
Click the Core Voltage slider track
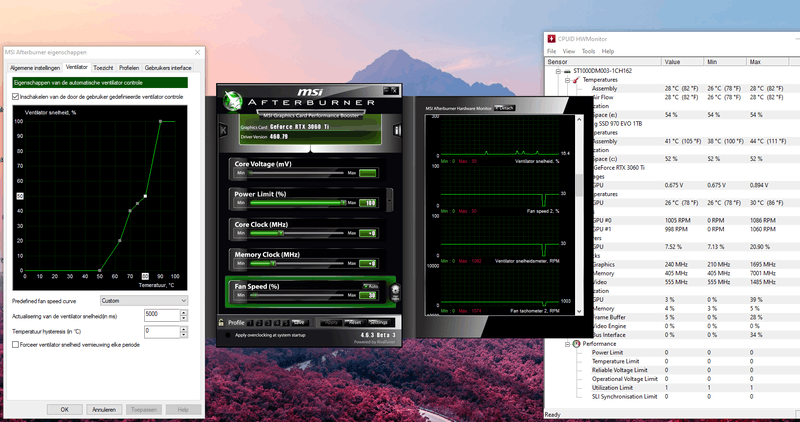[x=296, y=173]
